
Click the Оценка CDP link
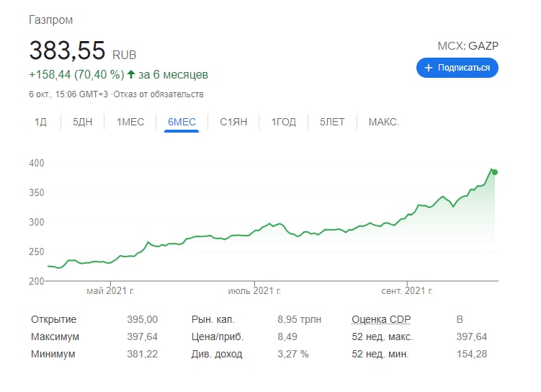click(381, 319)
